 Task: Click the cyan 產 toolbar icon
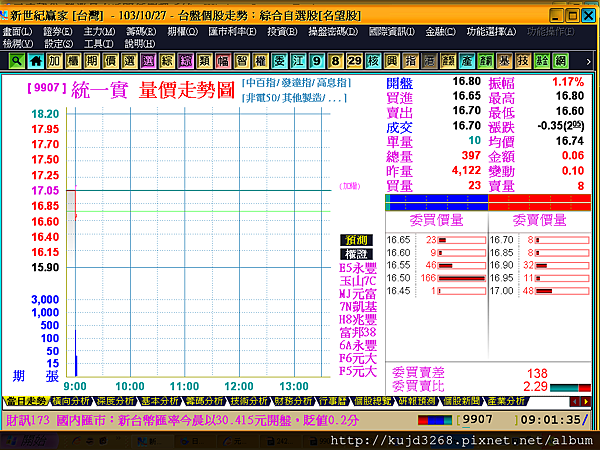(467, 61)
